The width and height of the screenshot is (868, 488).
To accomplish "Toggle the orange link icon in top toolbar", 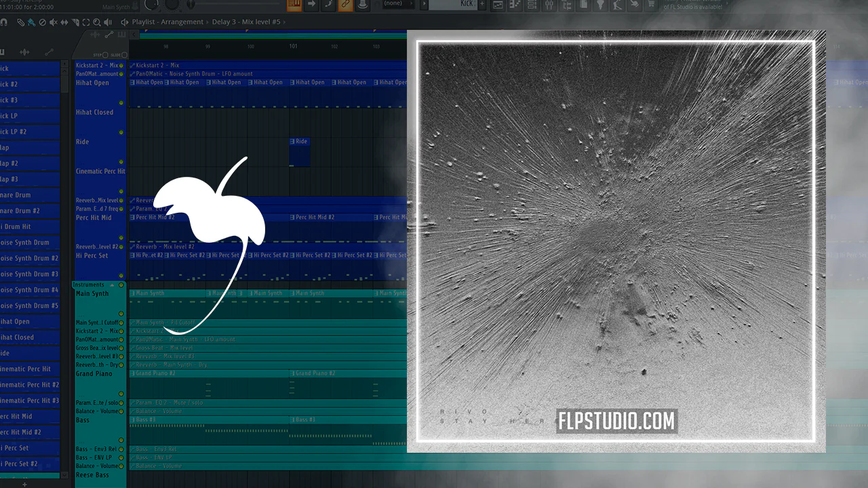I will (x=345, y=4).
